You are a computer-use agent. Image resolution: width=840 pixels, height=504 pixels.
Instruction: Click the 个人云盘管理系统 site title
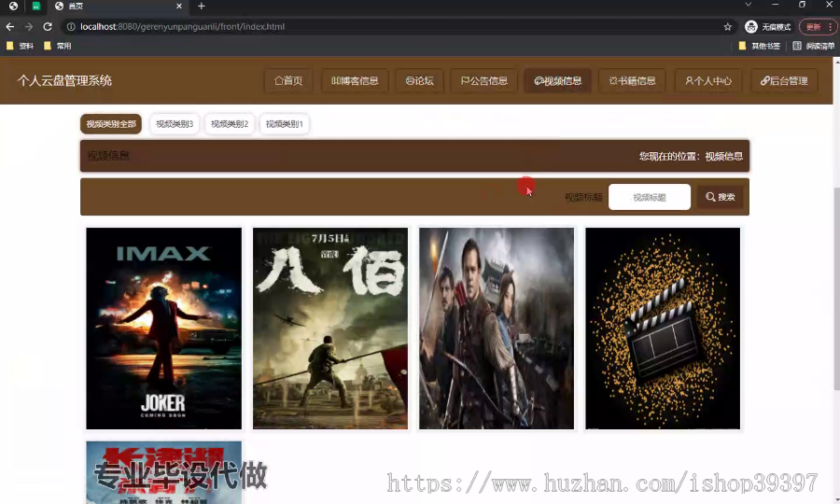[64, 81]
